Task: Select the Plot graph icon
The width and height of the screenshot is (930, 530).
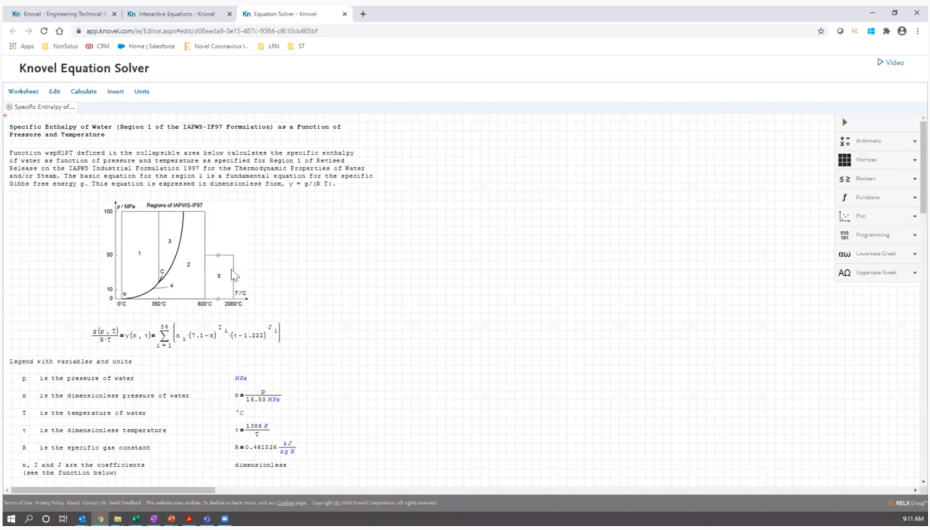Action: click(845, 216)
